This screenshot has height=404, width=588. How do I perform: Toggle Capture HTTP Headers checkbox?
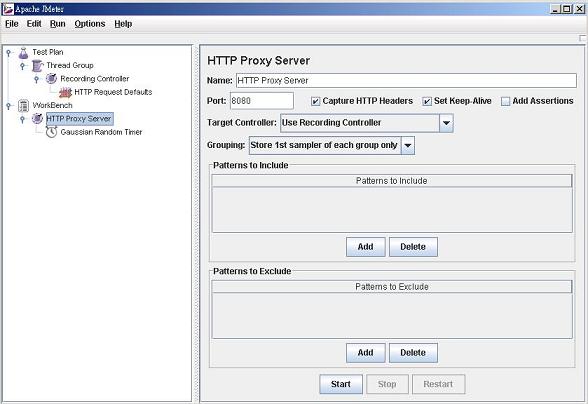[315, 101]
